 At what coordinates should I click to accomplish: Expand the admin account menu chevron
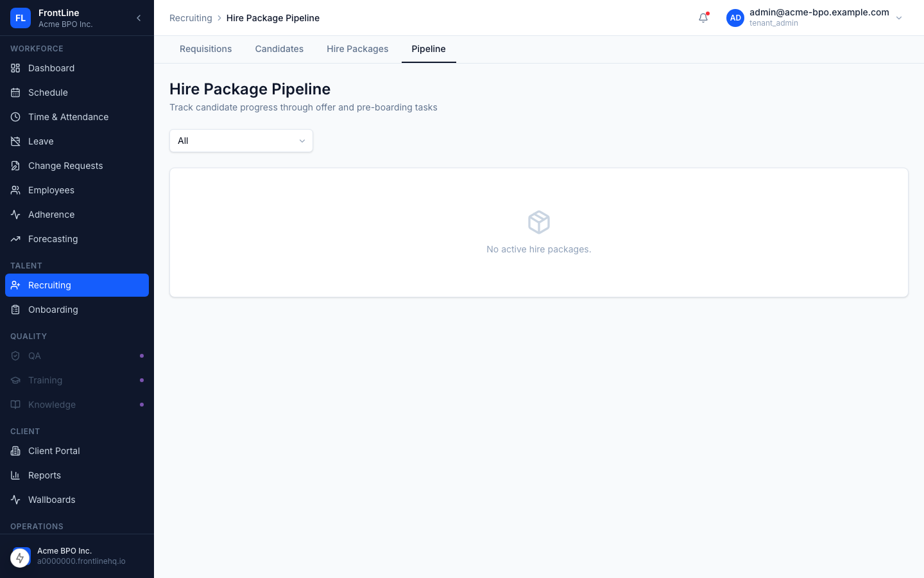[x=899, y=18]
